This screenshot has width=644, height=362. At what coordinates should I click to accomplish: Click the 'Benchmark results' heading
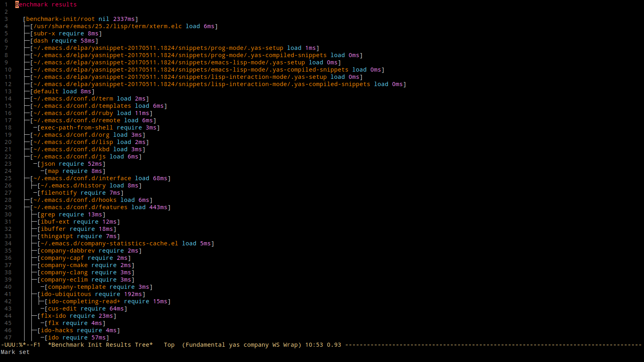click(46, 4)
